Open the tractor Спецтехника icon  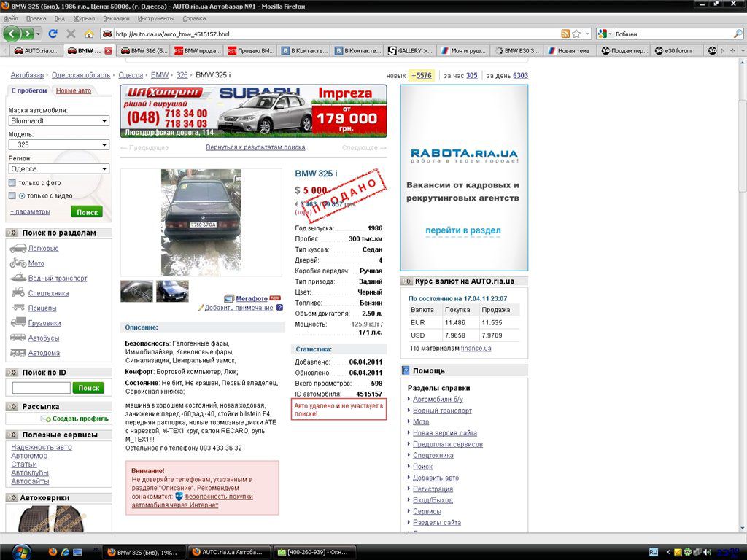pyautogui.click(x=18, y=292)
